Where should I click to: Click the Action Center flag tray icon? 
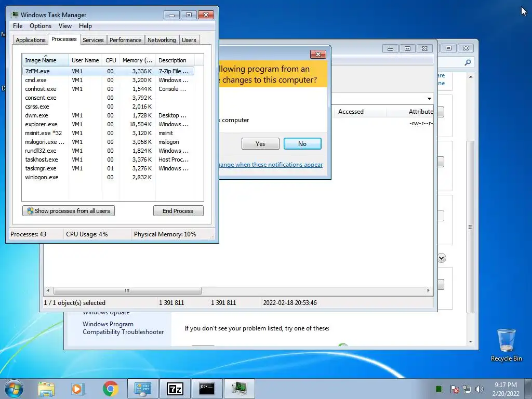(x=454, y=389)
